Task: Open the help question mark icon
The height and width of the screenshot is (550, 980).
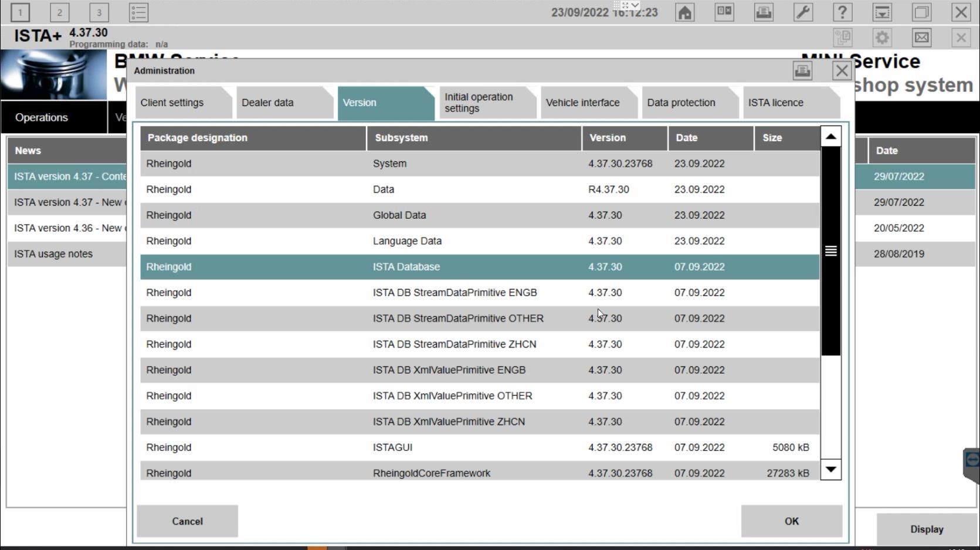Action: 842,12
